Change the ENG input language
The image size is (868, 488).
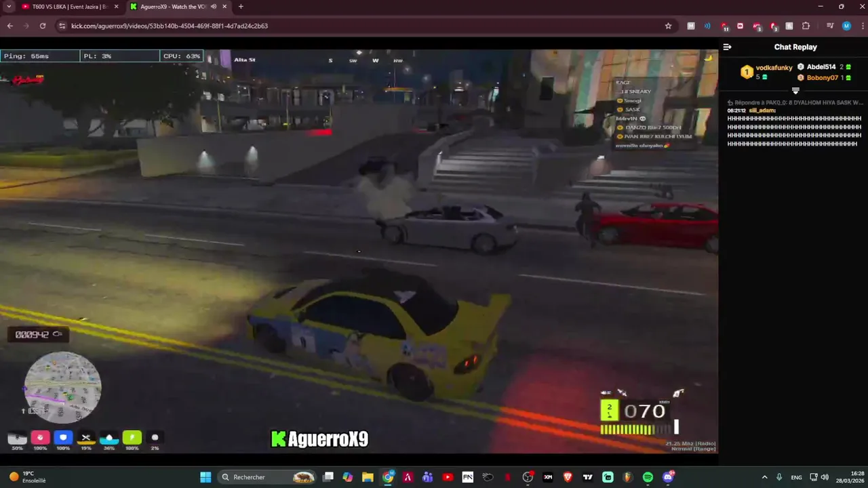coord(796,477)
